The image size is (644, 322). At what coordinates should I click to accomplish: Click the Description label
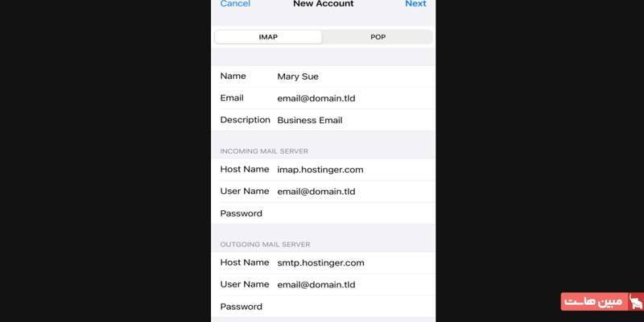(246, 120)
